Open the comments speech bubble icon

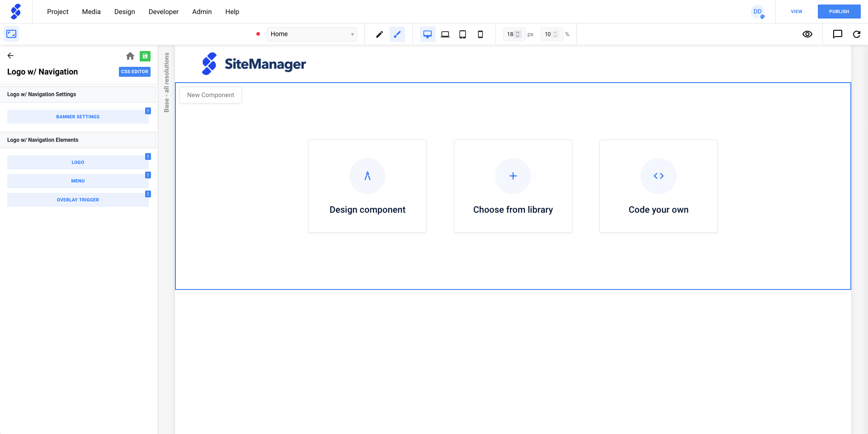pyautogui.click(x=838, y=34)
